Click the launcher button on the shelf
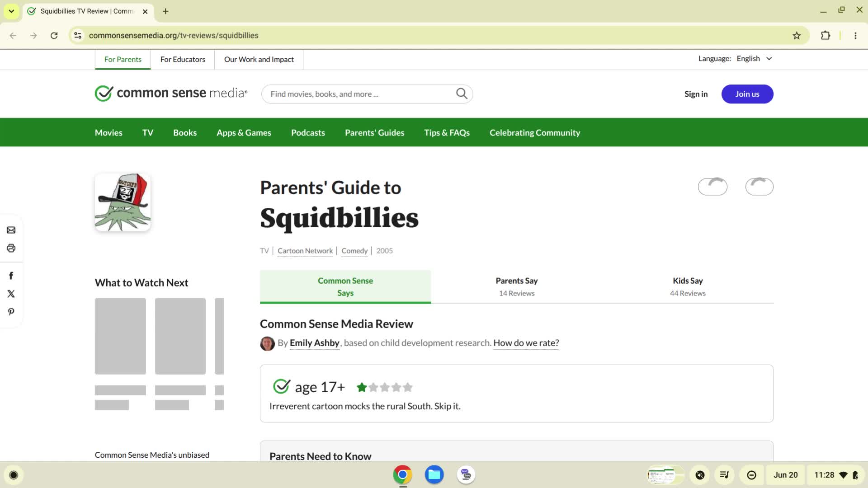The width and height of the screenshot is (868, 488). tap(14, 475)
